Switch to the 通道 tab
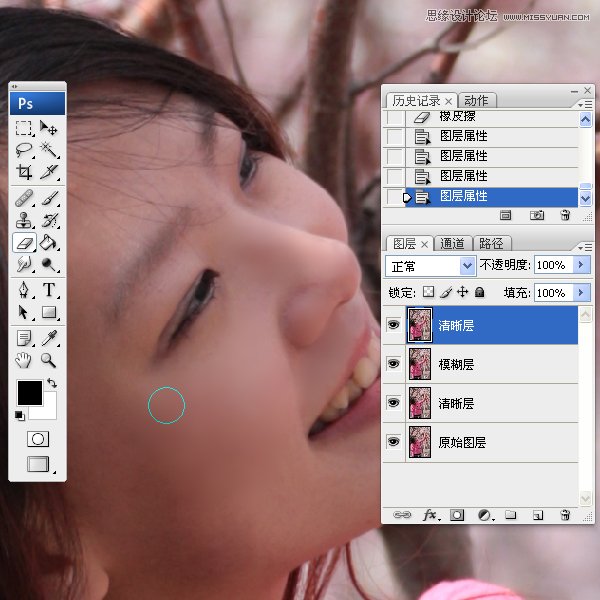 pos(452,243)
